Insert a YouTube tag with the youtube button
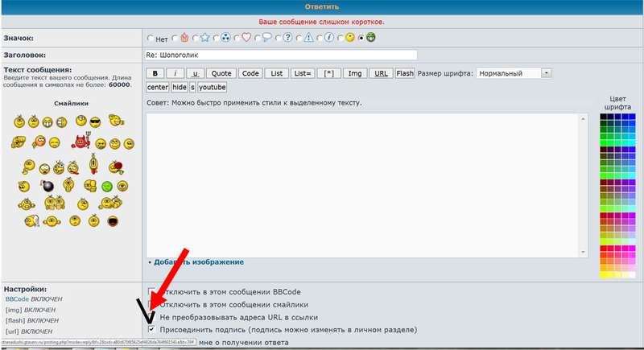This screenshot has height=350, width=644. pyautogui.click(x=213, y=87)
